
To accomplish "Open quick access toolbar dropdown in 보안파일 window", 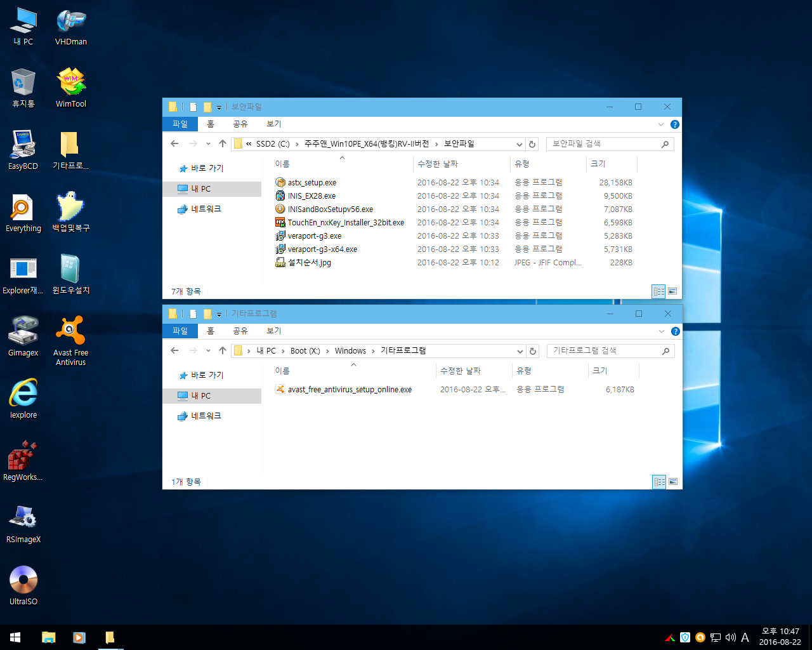I will click(219, 107).
